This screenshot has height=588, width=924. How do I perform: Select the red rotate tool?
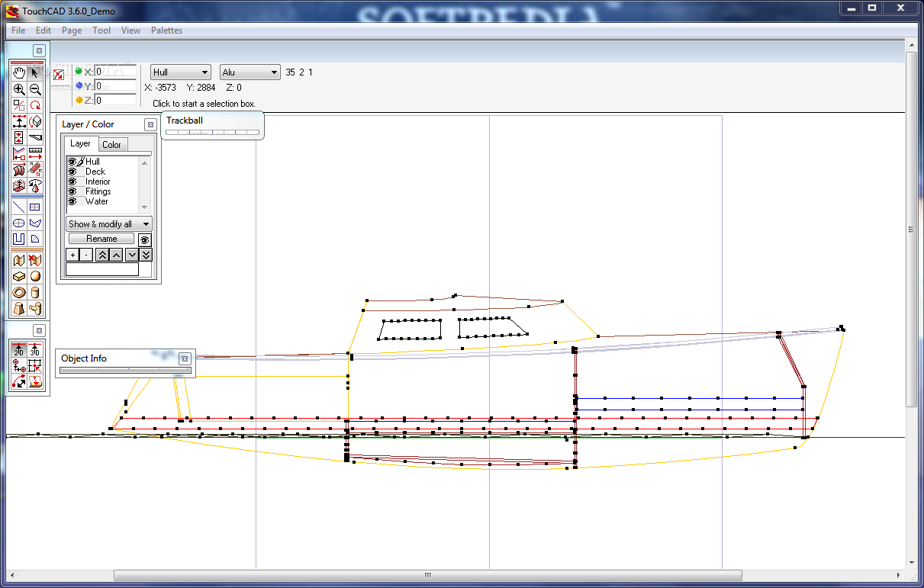pos(35,105)
